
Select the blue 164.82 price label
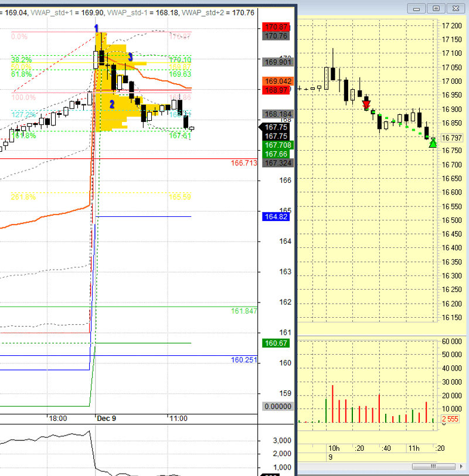pos(276,217)
